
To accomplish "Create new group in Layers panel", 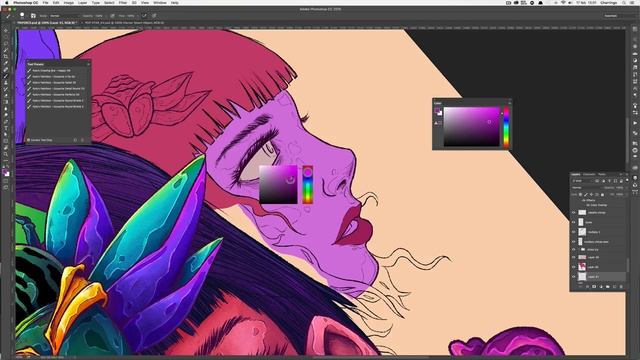I will [x=608, y=287].
